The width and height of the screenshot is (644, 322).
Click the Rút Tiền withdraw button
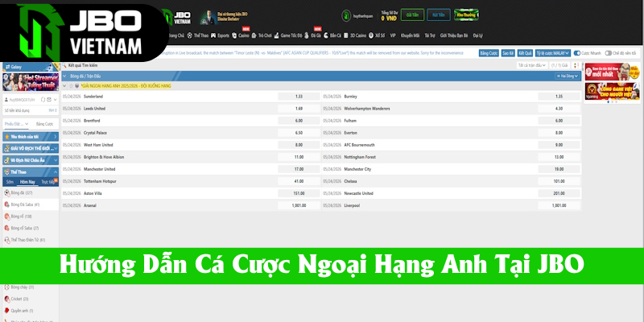click(x=439, y=14)
